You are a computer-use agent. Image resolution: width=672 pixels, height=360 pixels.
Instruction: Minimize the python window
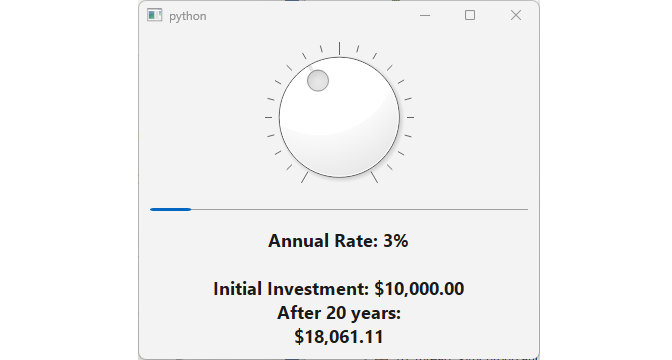pyautogui.click(x=425, y=15)
